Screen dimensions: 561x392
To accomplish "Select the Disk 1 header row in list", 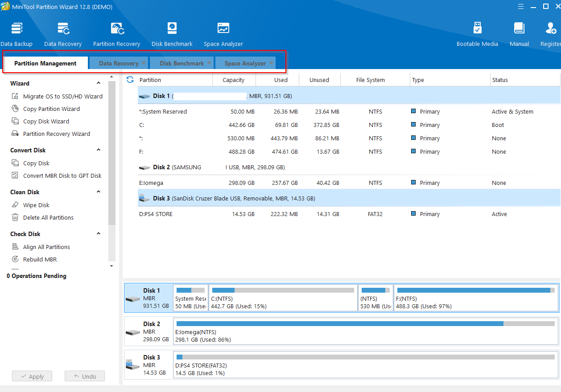I will 349,96.
